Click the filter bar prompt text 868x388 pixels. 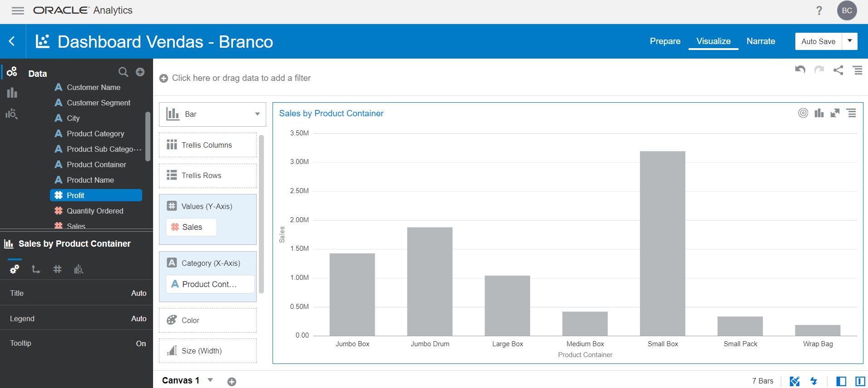coord(241,78)
